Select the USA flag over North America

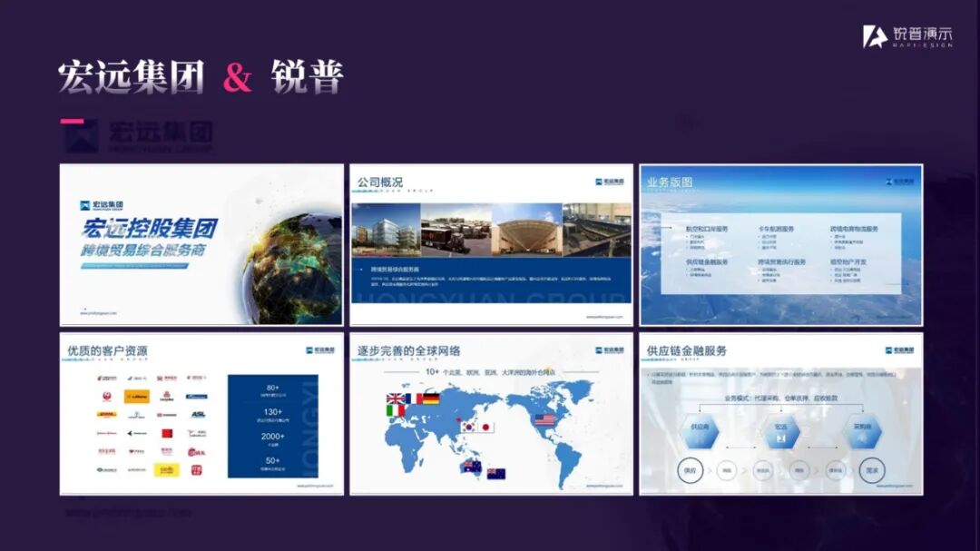545,419
